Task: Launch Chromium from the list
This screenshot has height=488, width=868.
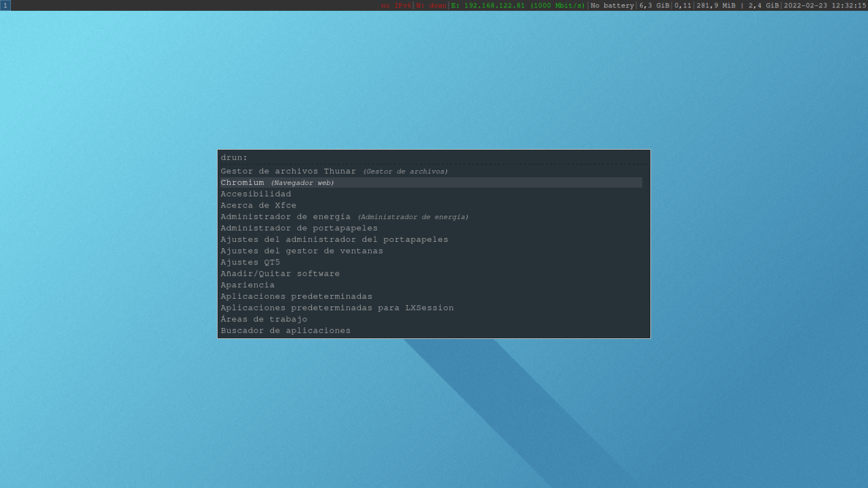Action: (x=431, y=183)
